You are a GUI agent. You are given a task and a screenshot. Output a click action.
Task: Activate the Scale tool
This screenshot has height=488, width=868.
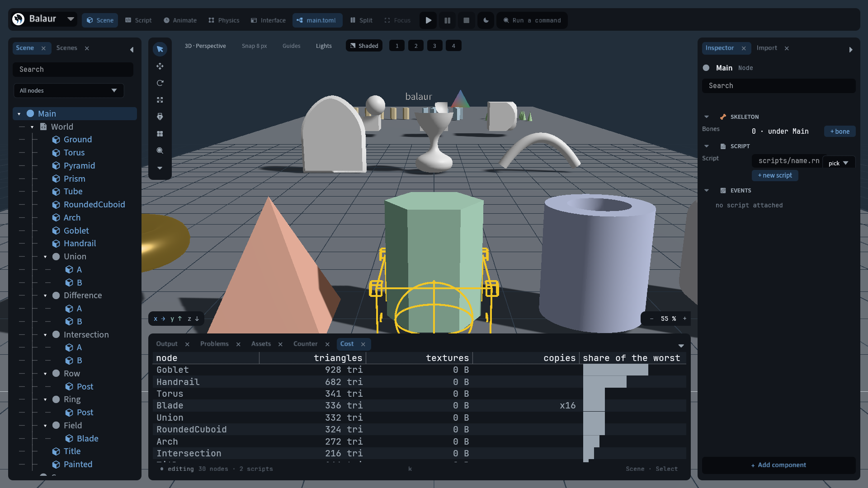point(160,100)
